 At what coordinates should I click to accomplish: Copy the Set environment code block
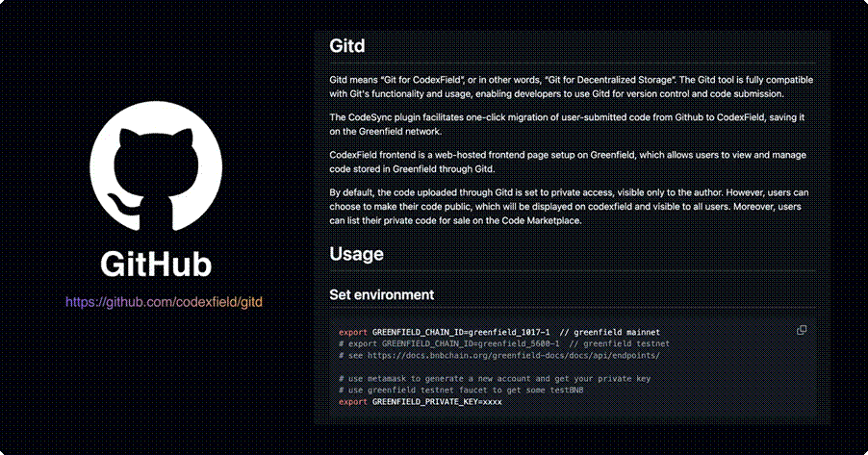tap(801, 331)
